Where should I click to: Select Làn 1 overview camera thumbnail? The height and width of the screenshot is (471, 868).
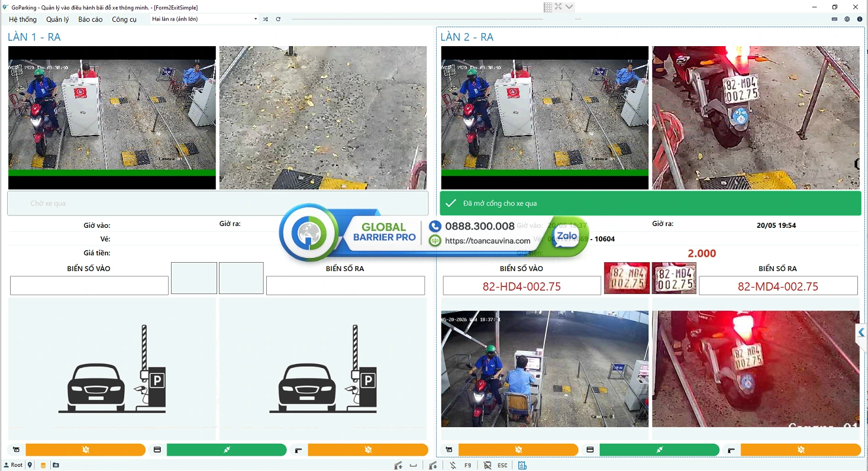(x=112, y=118)
